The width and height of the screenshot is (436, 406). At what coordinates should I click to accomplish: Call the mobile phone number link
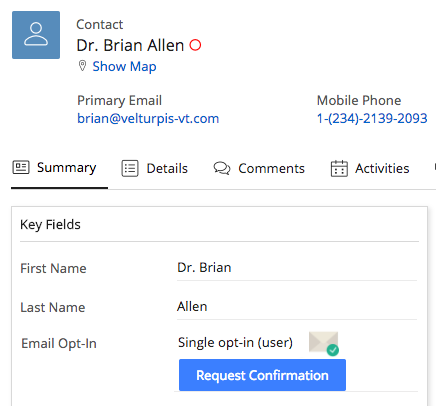point(372,118)
